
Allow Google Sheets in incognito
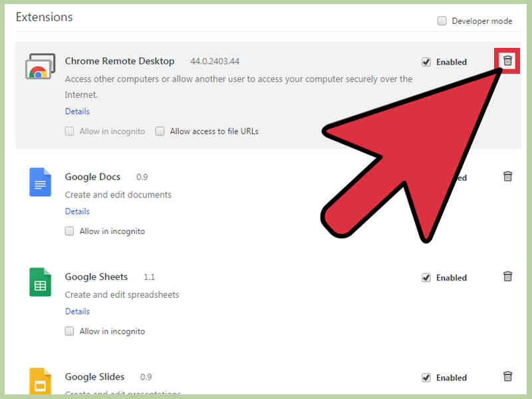pos(69,331)
